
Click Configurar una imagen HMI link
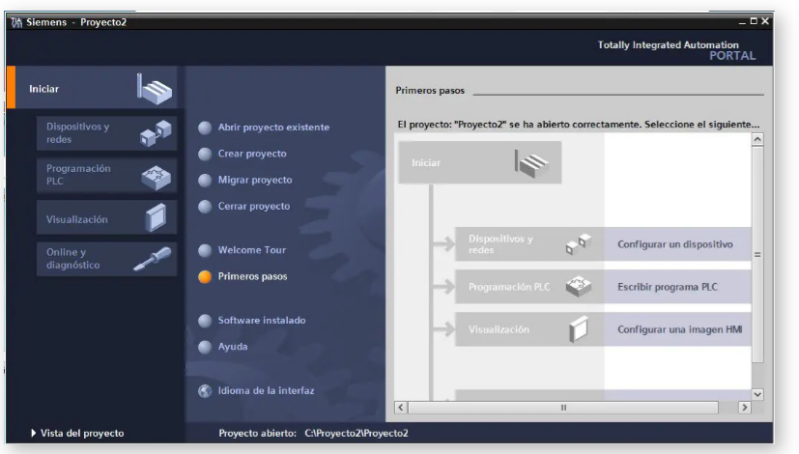(x=680, y=330)
